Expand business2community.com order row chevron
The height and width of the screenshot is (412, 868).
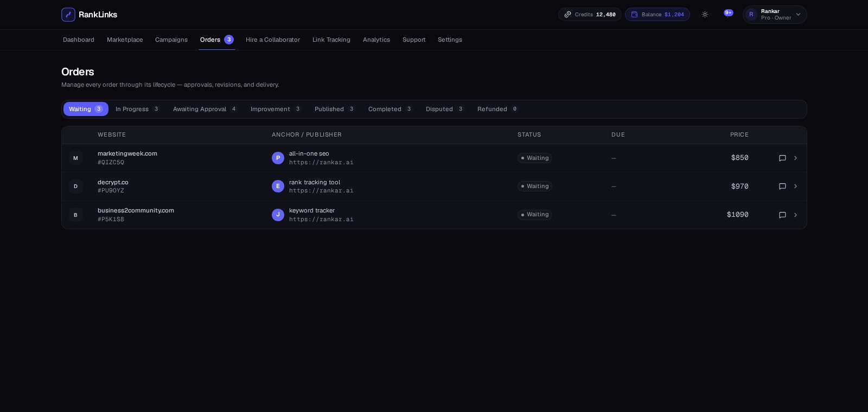(795, 215)
